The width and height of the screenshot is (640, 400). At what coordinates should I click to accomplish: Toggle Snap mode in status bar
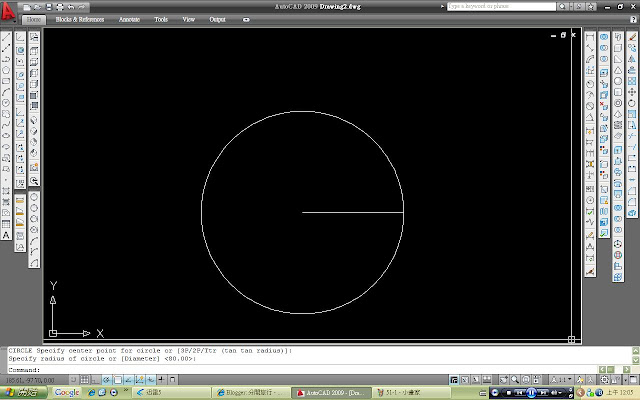click(x=73, y=380)
